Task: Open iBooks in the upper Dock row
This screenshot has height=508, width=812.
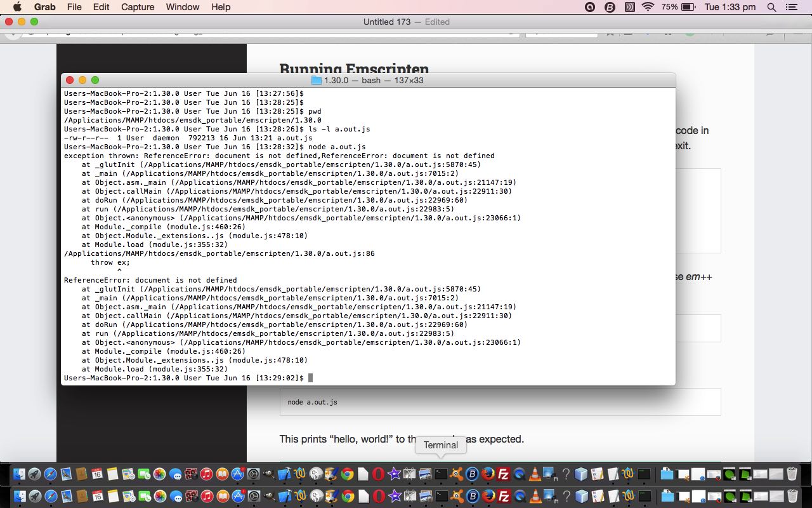Action: click(222, 474)
